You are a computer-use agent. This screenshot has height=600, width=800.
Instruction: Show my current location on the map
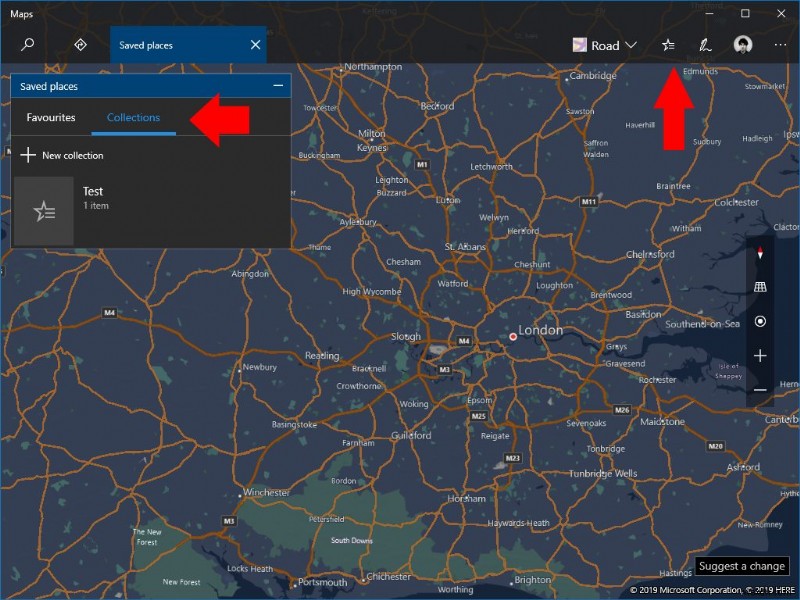coord(760,321)
